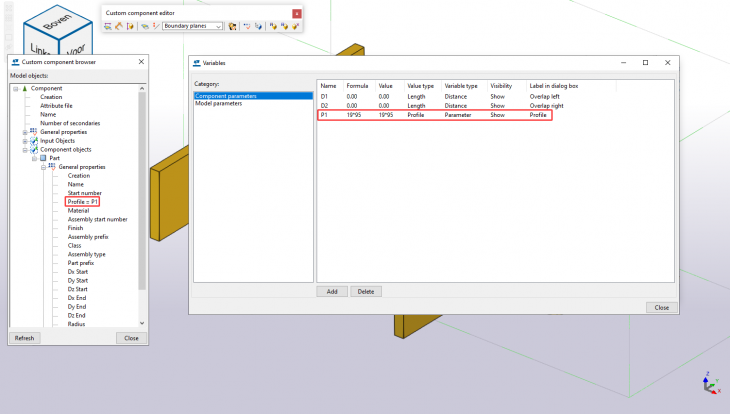
Task: Collapse the Component root tree node
Action: coord(15,88)
